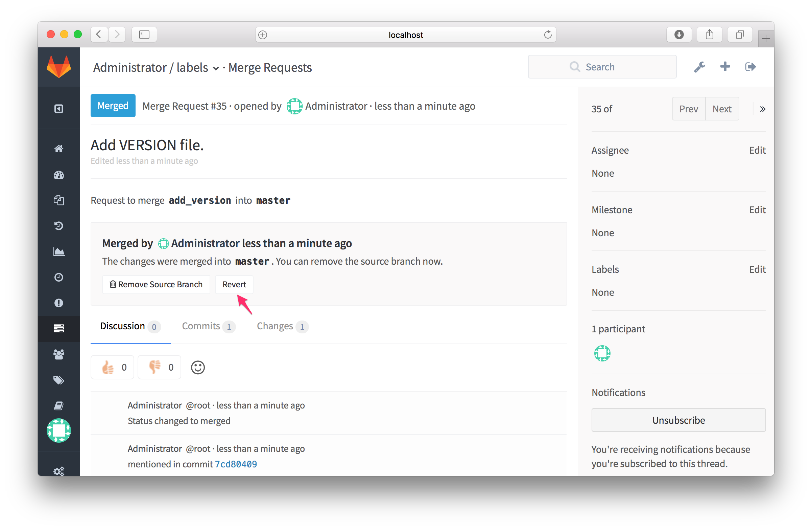812x530 pixels.
Task: Click the GitLab fox logo icon
Action: tap(58, 66)
